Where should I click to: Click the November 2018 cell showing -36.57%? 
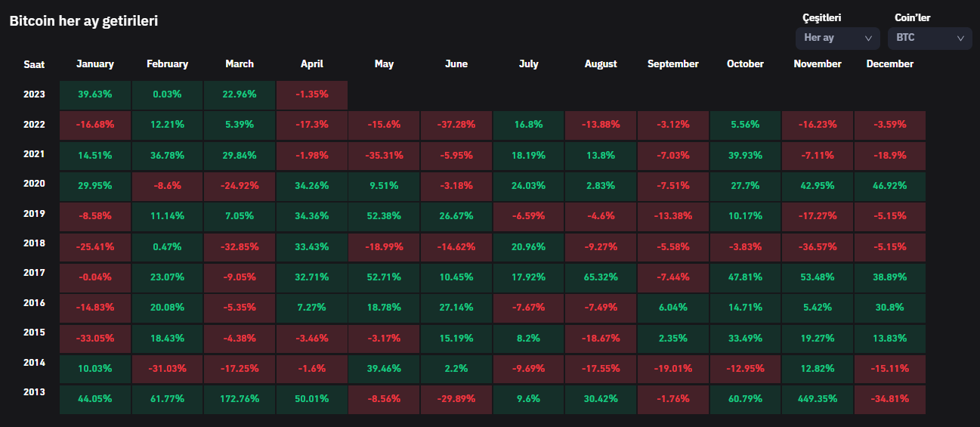click(818, 246)
